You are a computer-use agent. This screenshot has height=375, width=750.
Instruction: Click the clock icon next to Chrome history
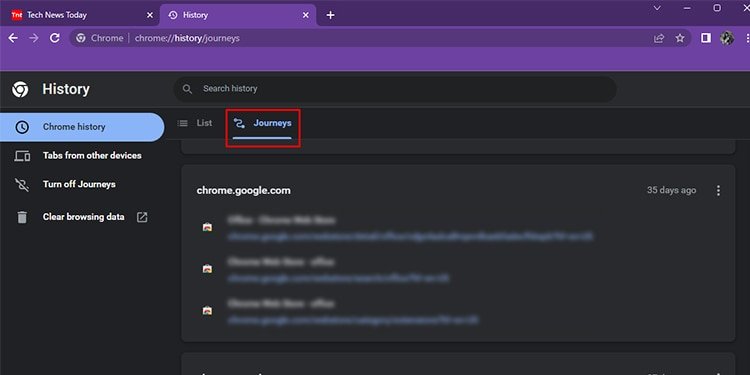22,127
